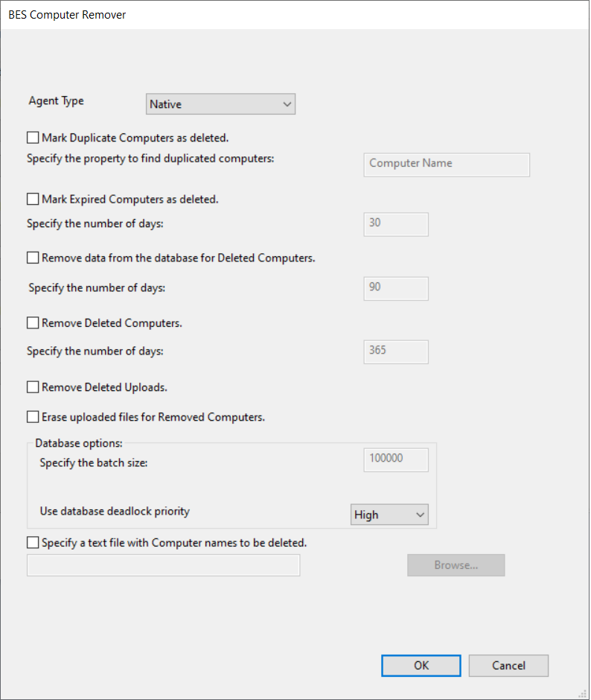Click the text file path input box
The width and height of the screenshot is (591, 700).
[x=163, y=566]
